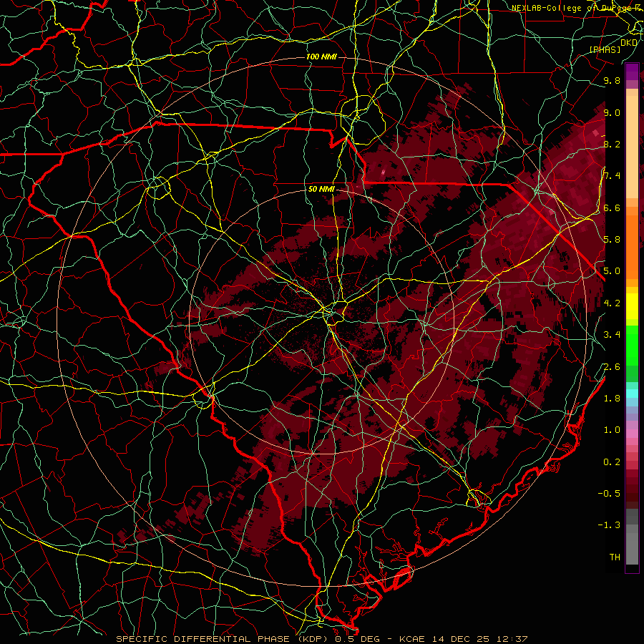Click the TH legend label
Screen dimensions: 644x644
[615, 557]
